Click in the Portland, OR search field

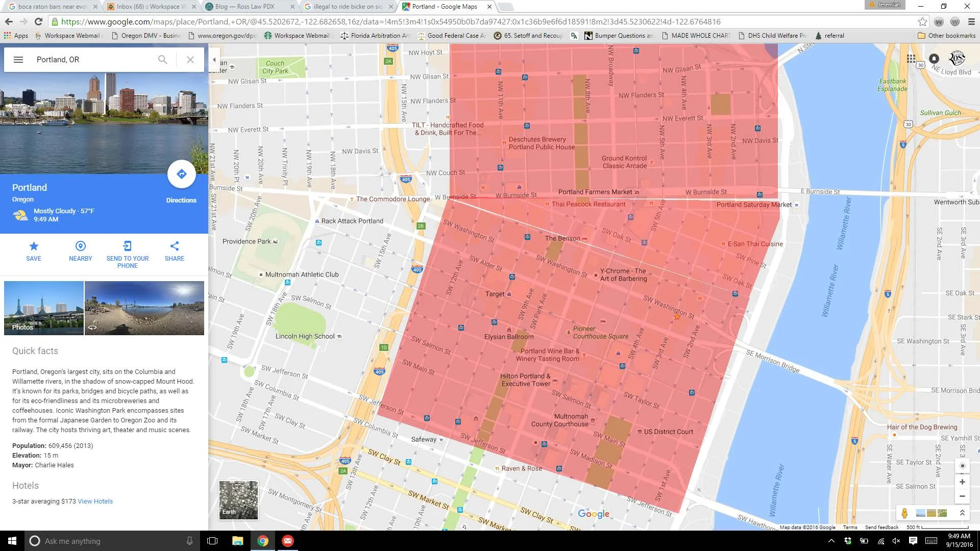pos(92,60)
